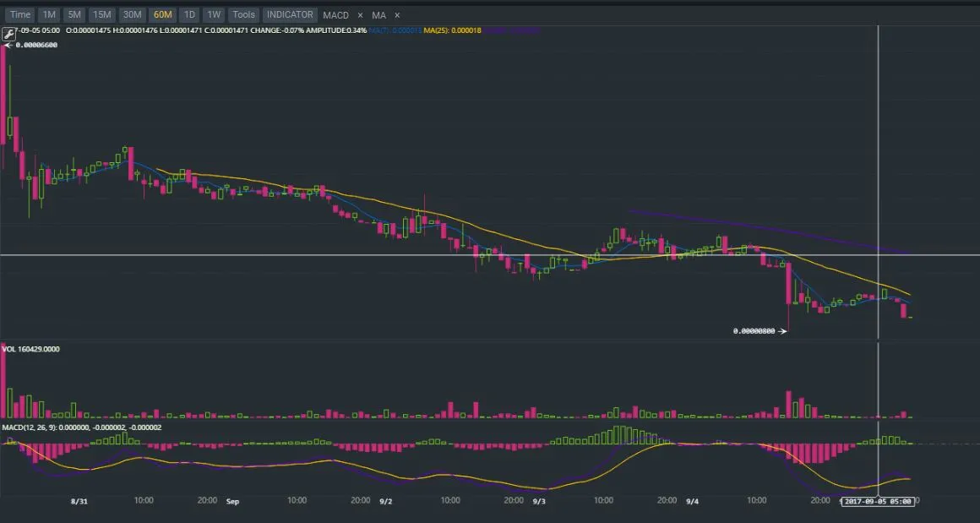Image resolution: width=980 pixels, height=523 pixels.
Task: Remove the MACD indicator via its X
Action: tap(360, 15)
